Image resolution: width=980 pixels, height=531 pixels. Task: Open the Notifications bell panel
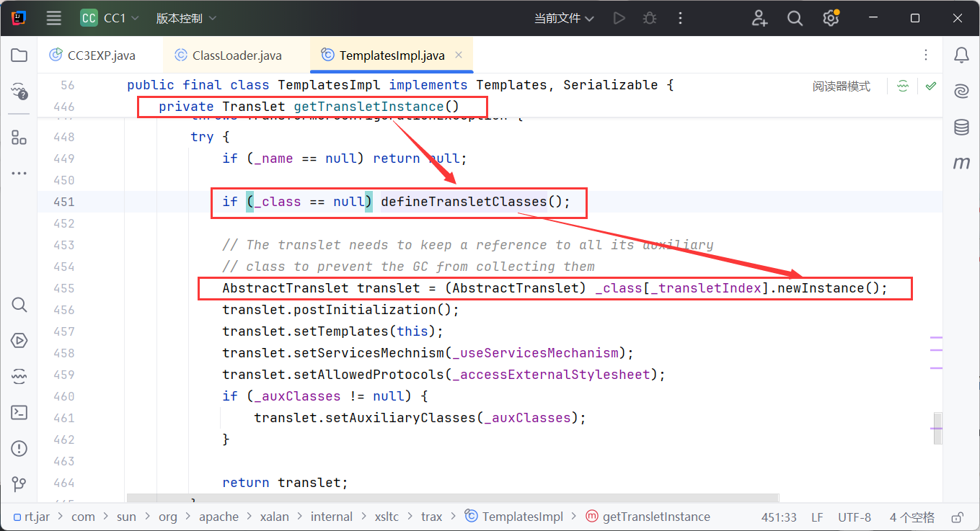pos(961,55)
